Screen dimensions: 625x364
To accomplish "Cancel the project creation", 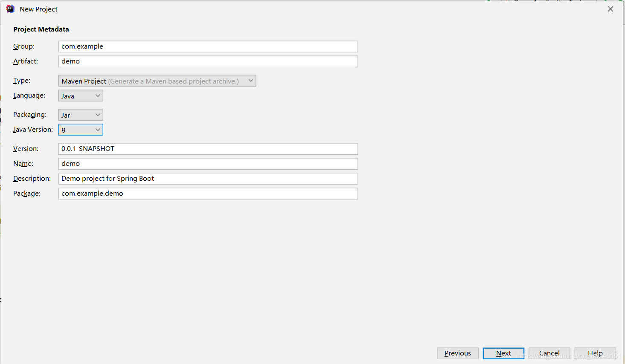I will point(549,353).
